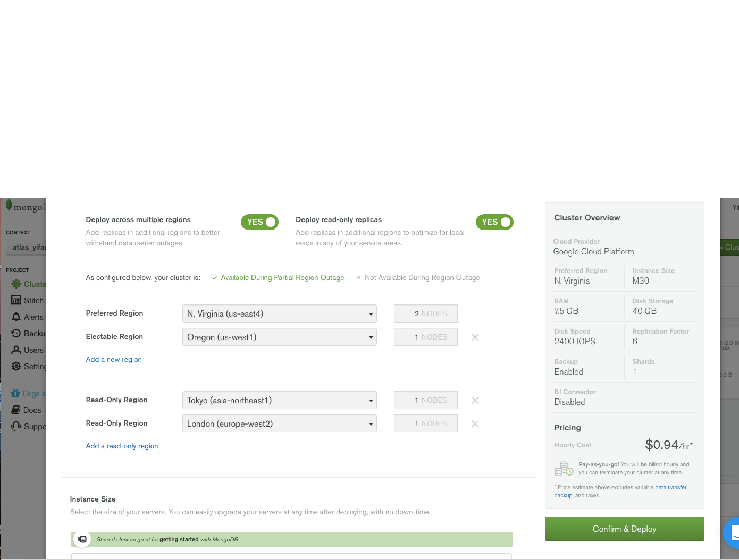Open Preferred Region N. Virginia dropdown
739x560 pixels.
pos(280,313)
